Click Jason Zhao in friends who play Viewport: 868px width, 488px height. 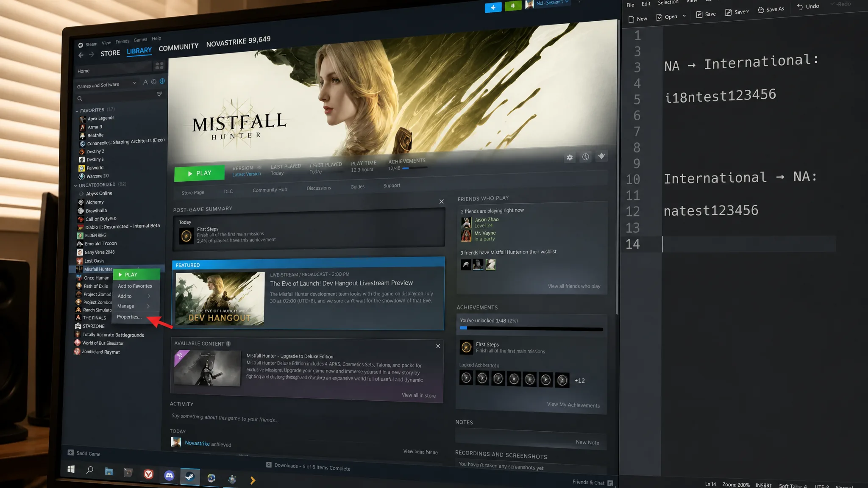(x=486, y=220)
